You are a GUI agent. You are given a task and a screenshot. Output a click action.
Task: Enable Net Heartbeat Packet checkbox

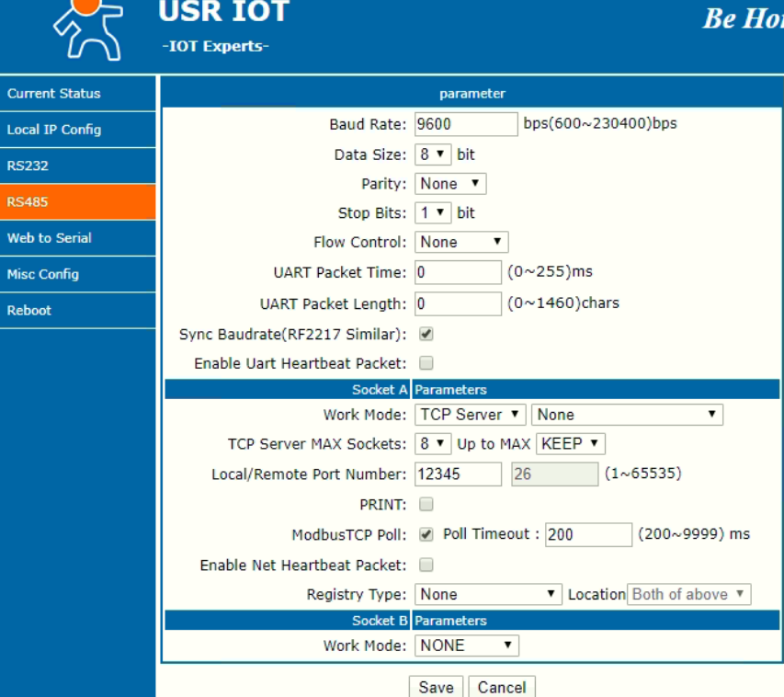[426, 565]
